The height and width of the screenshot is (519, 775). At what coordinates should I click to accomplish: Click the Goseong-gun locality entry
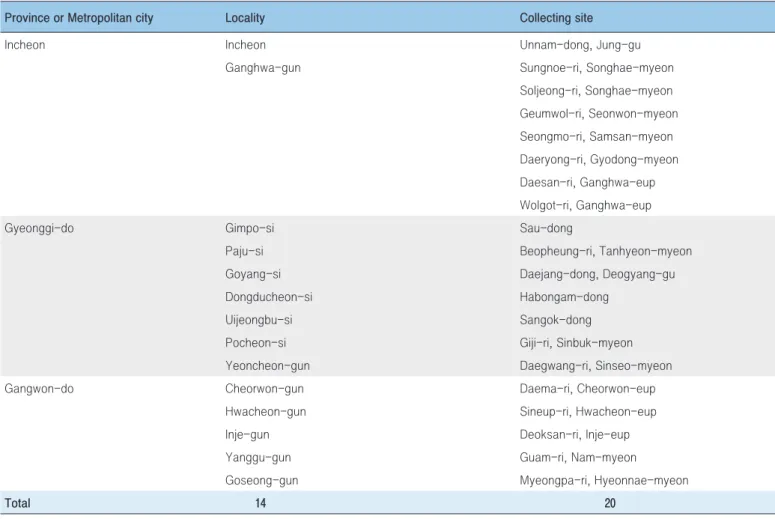pyautogui.click(x=261, y=480)
